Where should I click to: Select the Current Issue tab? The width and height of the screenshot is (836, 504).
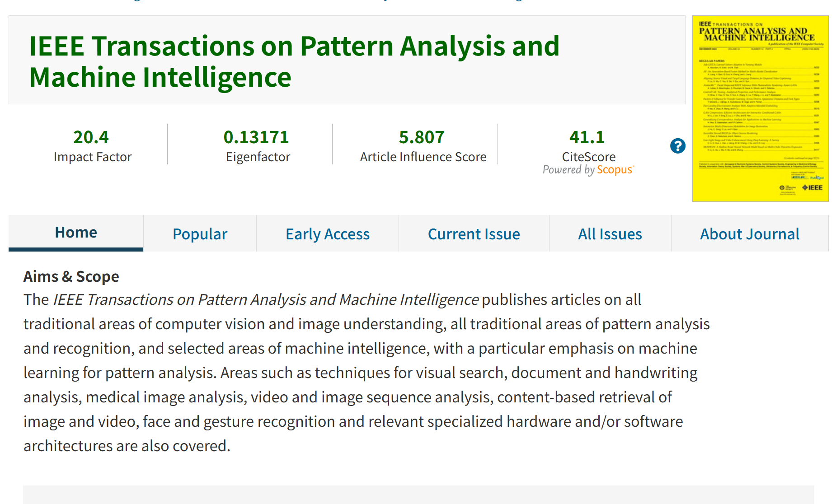(x=474, y=233)
